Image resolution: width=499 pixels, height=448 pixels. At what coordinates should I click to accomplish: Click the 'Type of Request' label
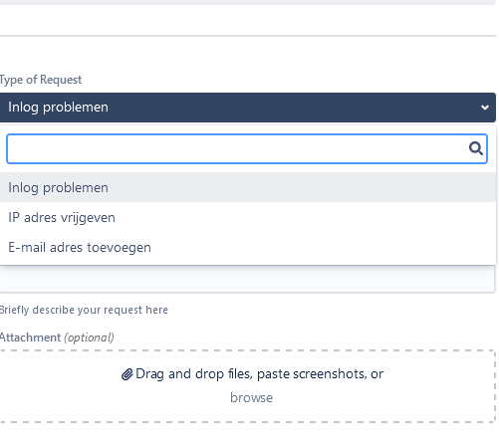coord(41,80)
